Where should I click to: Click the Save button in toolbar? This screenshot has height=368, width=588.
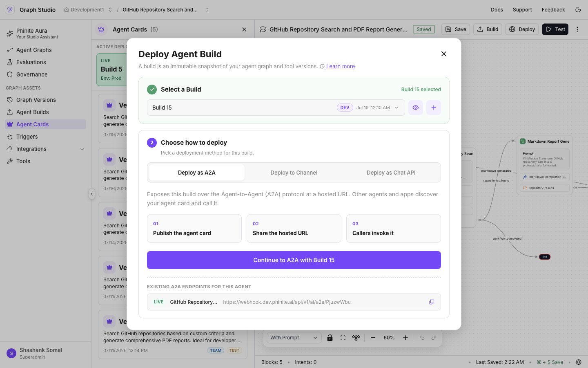(x=456, y=29)
